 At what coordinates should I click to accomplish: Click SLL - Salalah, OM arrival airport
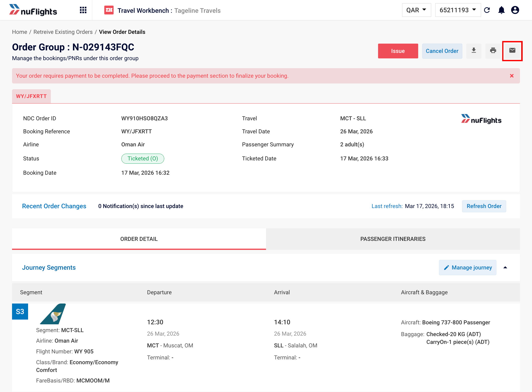[x=296, y=345]
